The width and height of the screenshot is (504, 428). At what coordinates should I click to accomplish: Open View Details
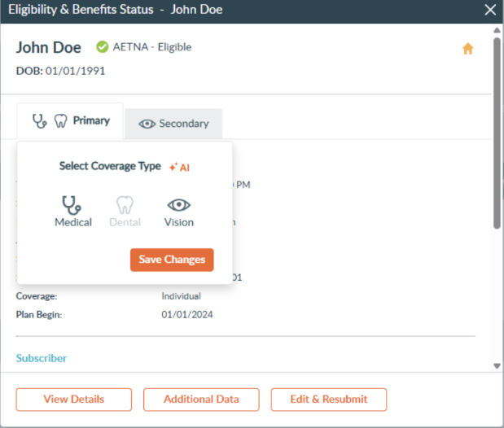73,400
